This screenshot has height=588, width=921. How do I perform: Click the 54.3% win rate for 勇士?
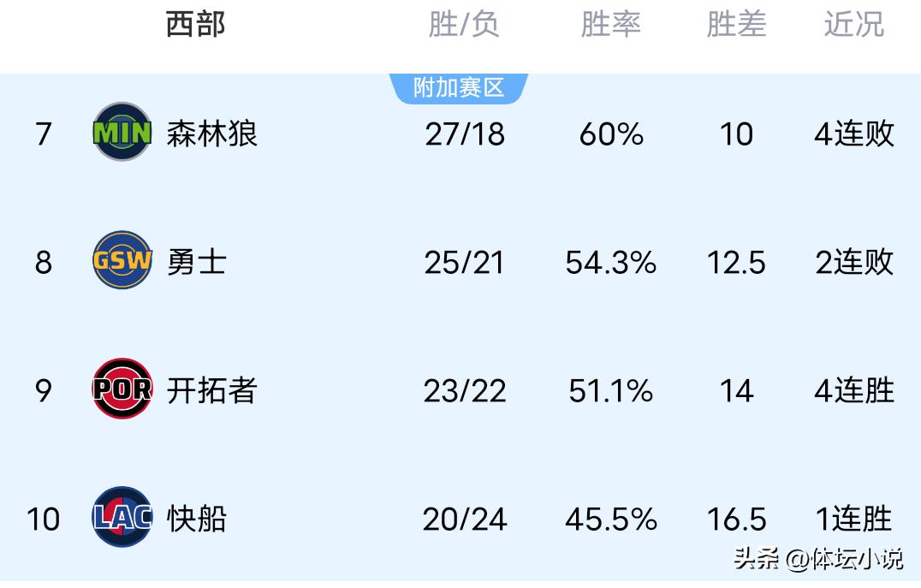click(x=610, y=263)
